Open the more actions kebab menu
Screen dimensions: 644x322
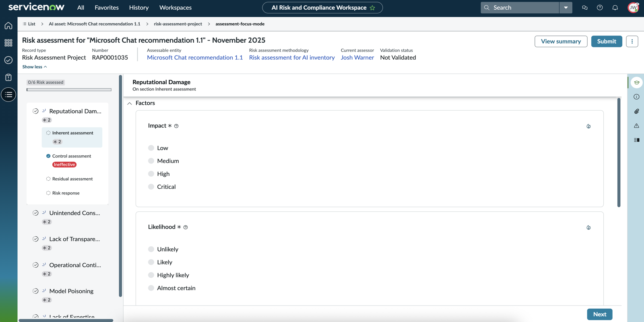click(632, 41)
